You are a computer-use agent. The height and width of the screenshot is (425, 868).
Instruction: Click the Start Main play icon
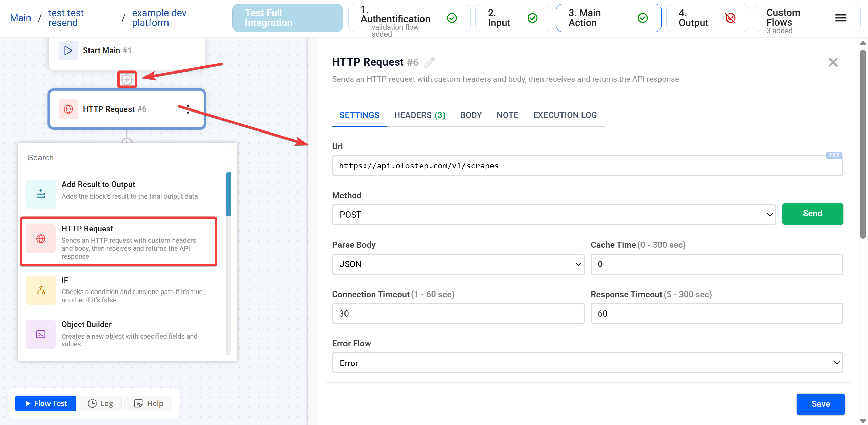[68, 50]
